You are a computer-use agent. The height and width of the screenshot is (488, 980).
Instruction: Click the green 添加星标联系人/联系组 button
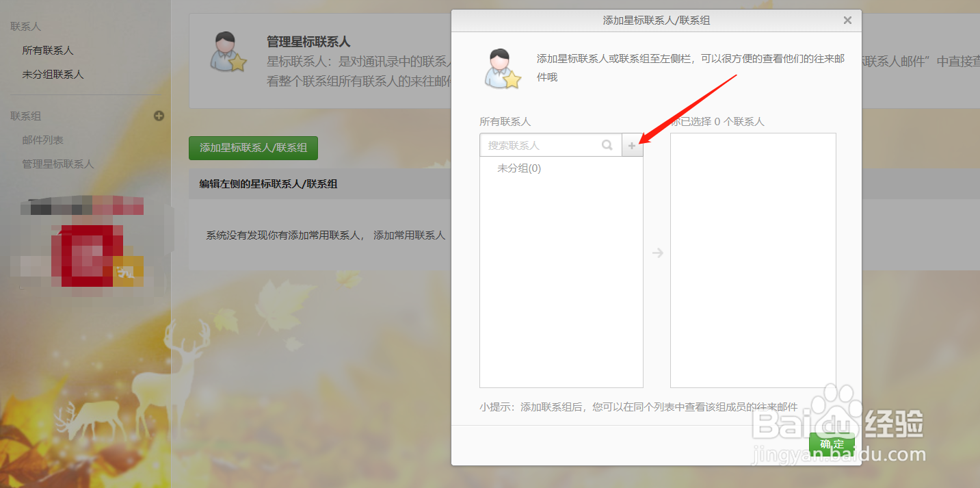253,148
